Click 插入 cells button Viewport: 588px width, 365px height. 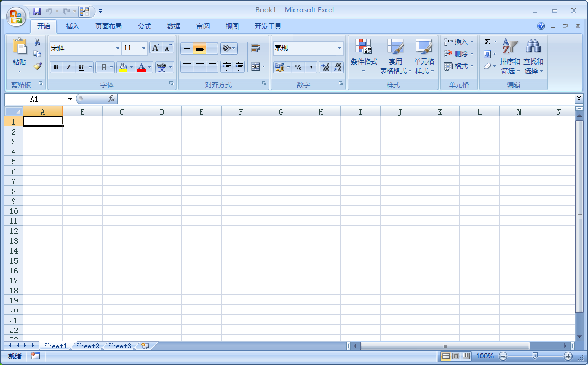pos(459,41)
